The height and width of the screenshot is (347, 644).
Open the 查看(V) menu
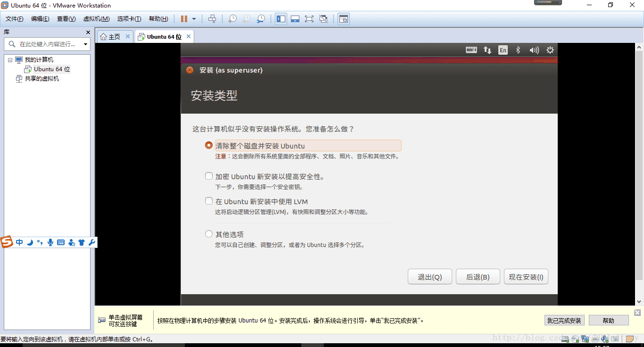[66, 19]
